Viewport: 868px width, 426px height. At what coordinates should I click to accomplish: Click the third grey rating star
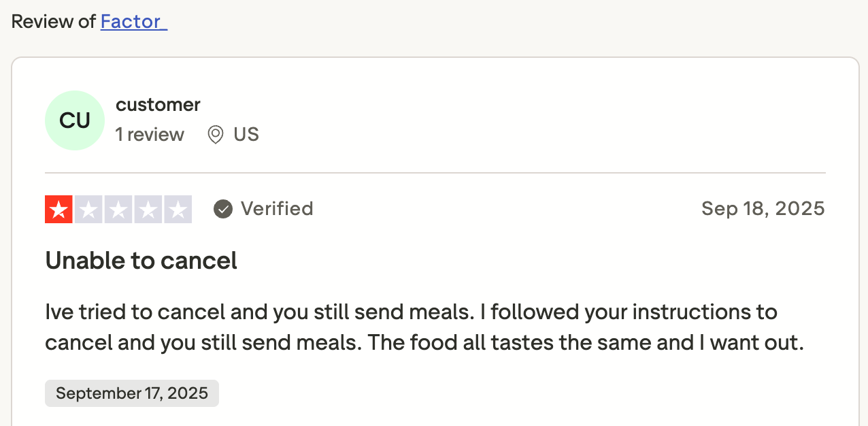(x=118, y=210)
